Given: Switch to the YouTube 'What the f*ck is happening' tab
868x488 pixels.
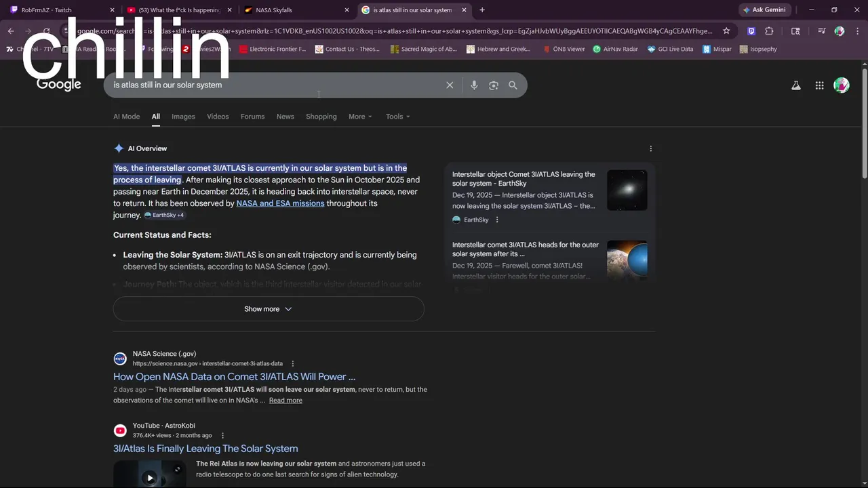Looking at the screenshot, I should pyautogui.click(x=180, y=10).
